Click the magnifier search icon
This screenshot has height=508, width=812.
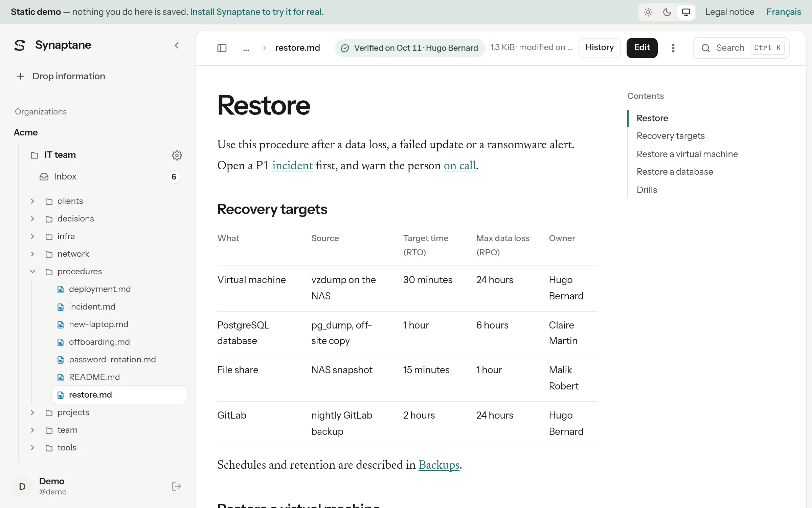(705, 48)
